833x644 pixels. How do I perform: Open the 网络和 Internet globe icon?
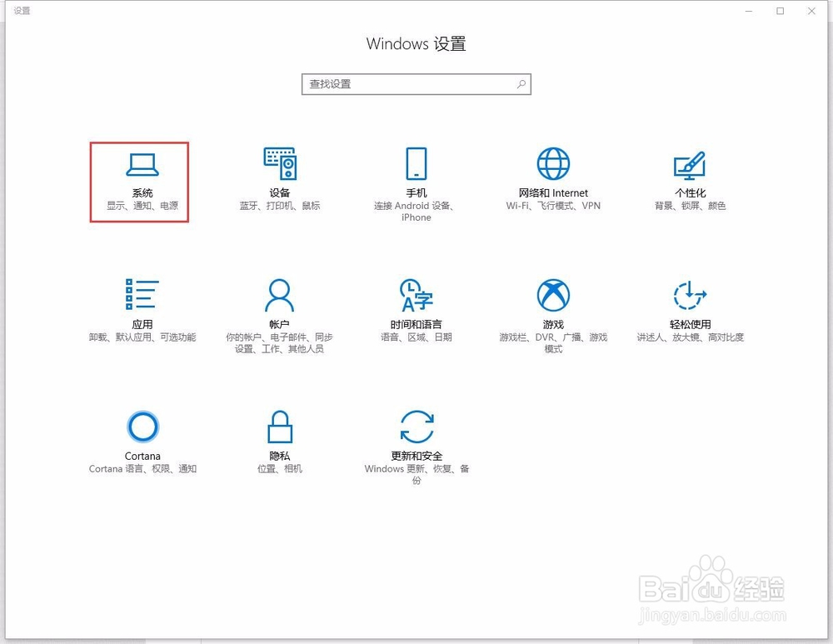click(553, 163)
